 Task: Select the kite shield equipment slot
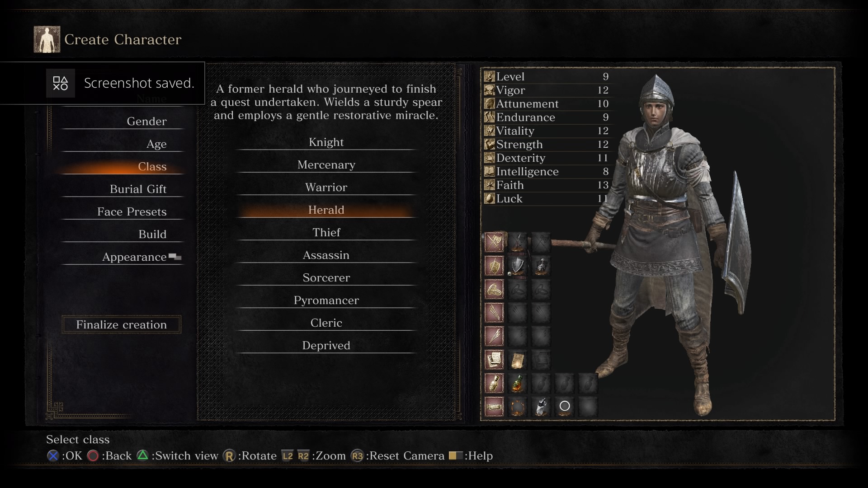[x=518, y=266]
